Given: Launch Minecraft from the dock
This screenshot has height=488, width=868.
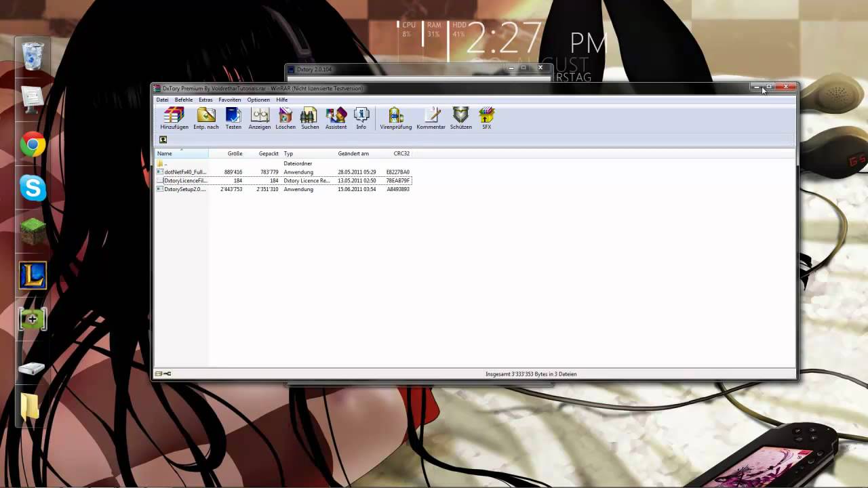Looking at the screenshot, I should coord(33,231).
